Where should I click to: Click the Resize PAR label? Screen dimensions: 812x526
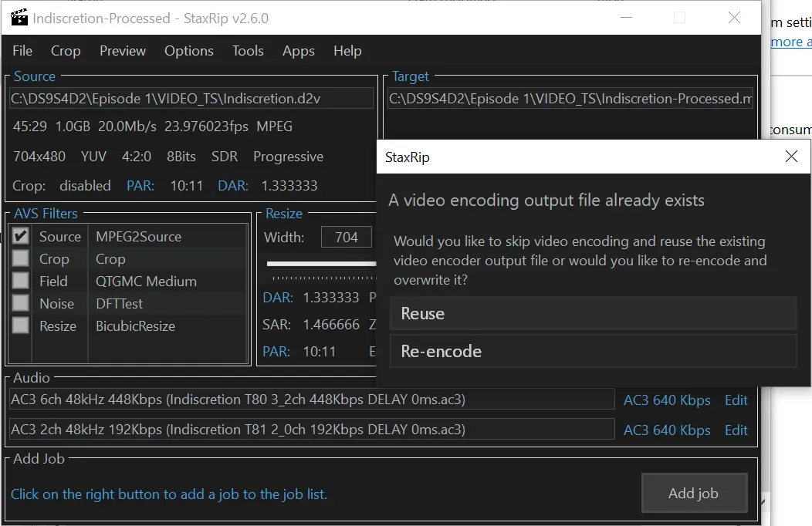(x=276, y=351)
